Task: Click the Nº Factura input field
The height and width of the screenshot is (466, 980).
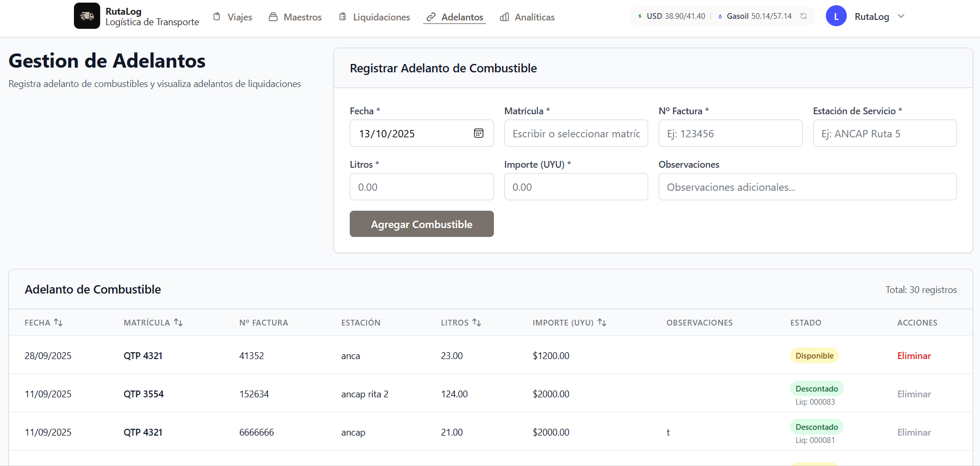Action: click(x=730, y=133)
